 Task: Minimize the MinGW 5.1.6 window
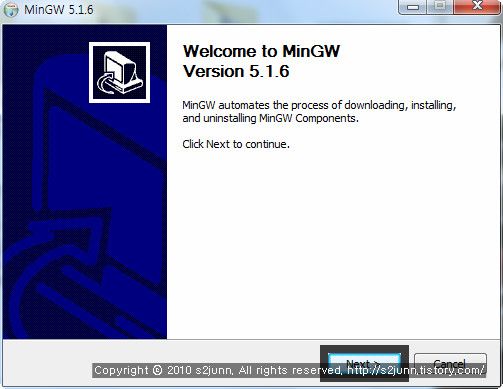tap(412, 7)
